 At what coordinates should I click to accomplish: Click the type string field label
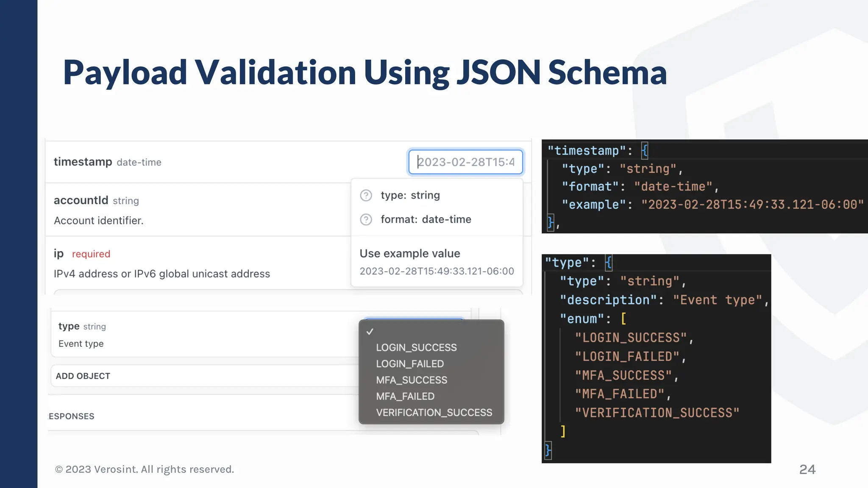pyautogui.click(x=69, y=326)
